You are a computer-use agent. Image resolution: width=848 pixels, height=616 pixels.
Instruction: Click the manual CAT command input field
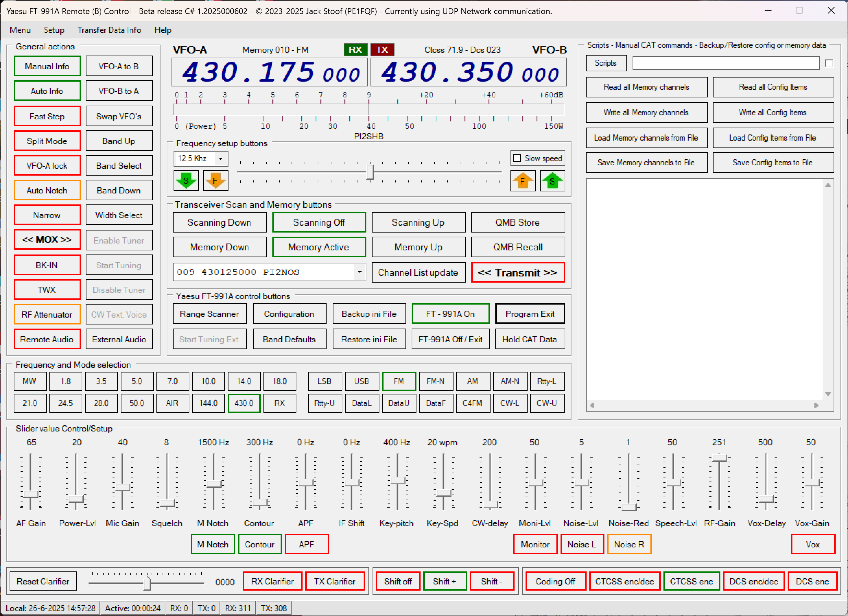(x=725, y=63)
